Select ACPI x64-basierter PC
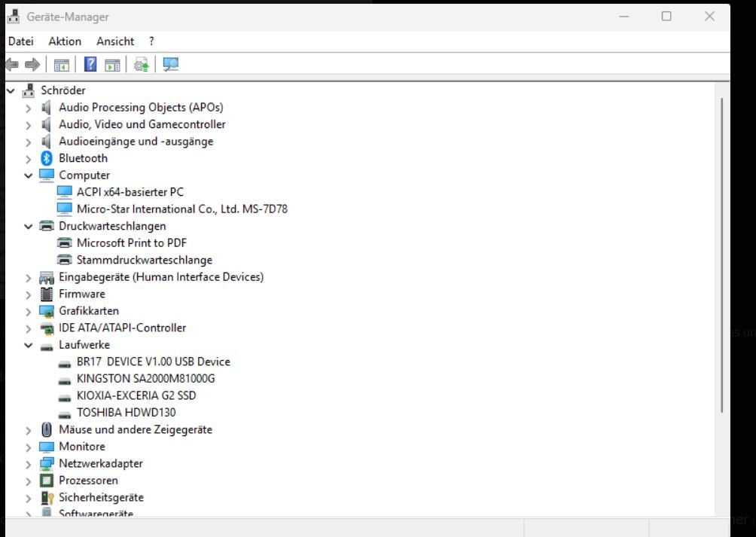This screenshot has width=756, height=537. (x=130, y=192)
